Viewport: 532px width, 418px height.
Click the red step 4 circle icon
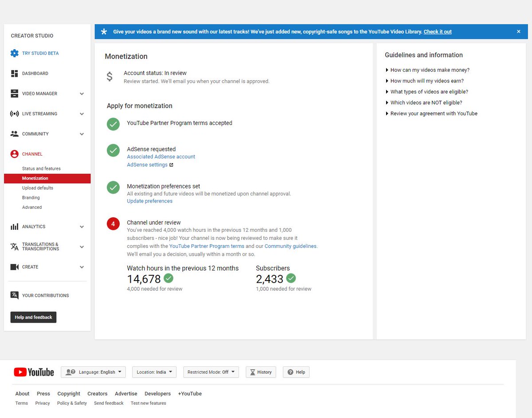113,224
